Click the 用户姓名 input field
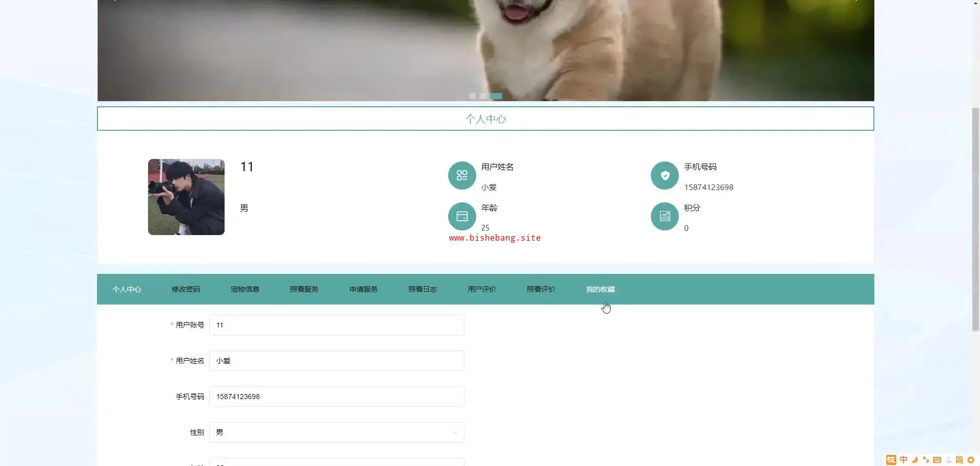The image size is (980, 466). pos(337,361)
